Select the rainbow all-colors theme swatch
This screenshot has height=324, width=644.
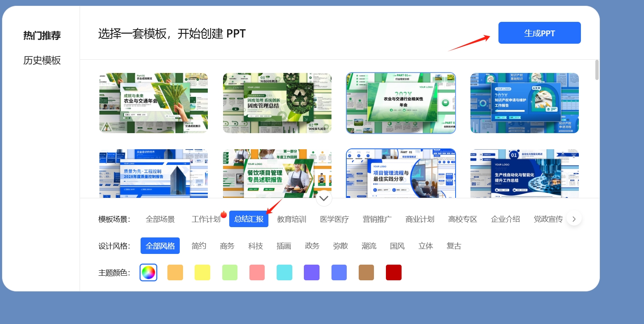click(148, 272)
